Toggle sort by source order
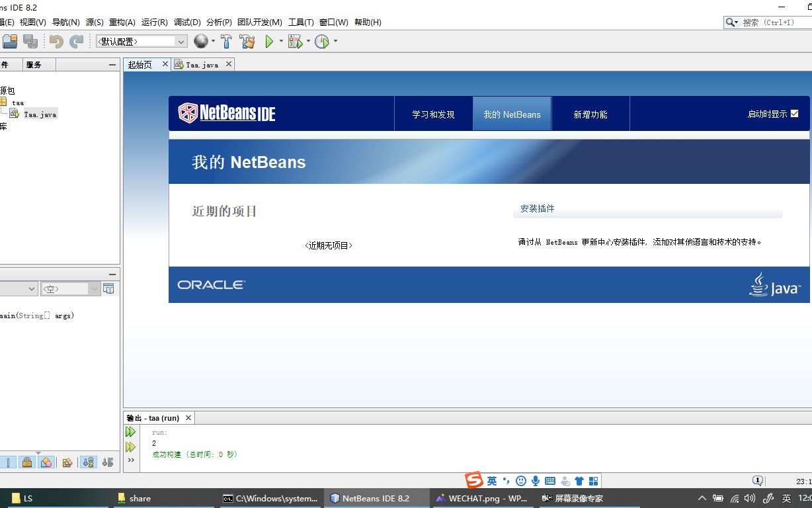The height and width of the screenshot is (508, 812). [x=108, y=462]
